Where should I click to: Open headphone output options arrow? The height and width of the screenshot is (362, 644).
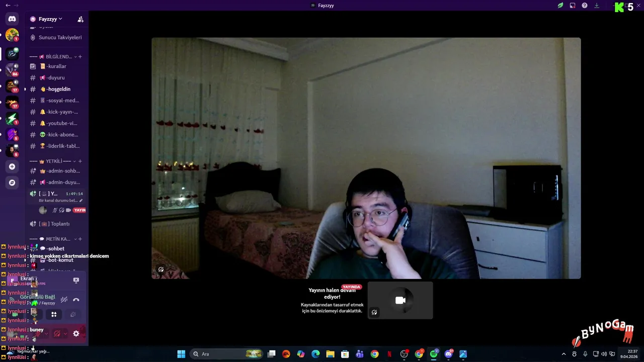65,333
